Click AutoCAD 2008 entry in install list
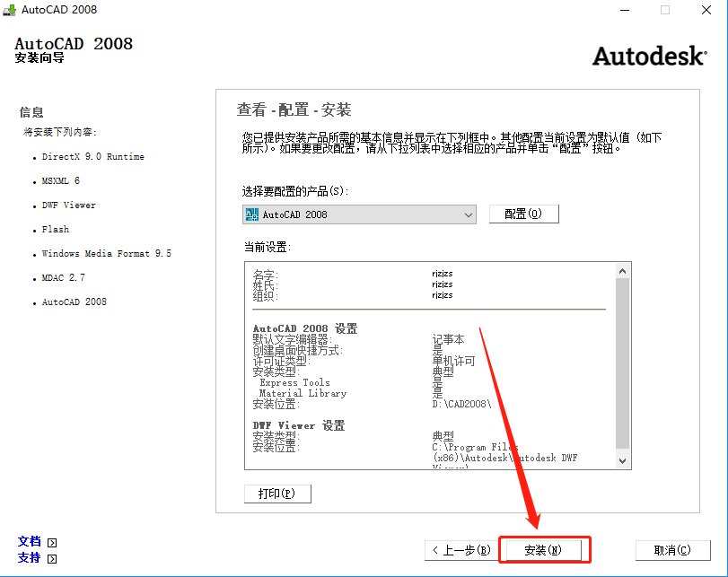The image size is (728, 577). tap(75, 302)
